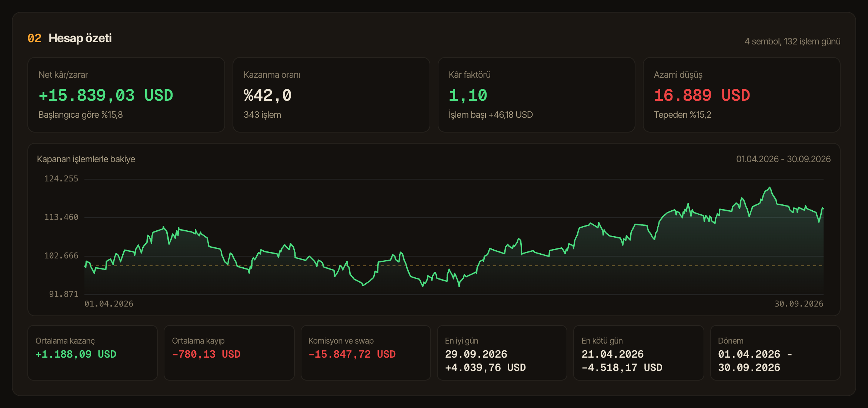Click the highest peak of the balance curve

click(770, 188)
